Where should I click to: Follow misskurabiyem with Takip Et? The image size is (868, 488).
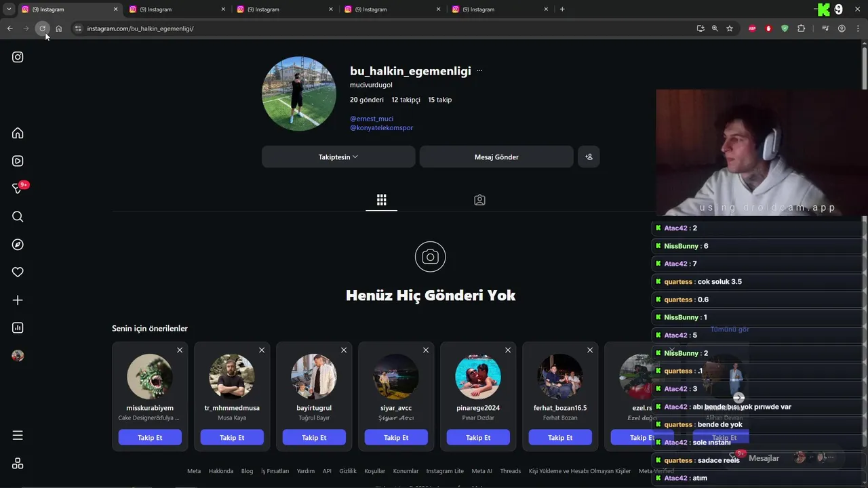pyautogui.click(x=150, y=438)
